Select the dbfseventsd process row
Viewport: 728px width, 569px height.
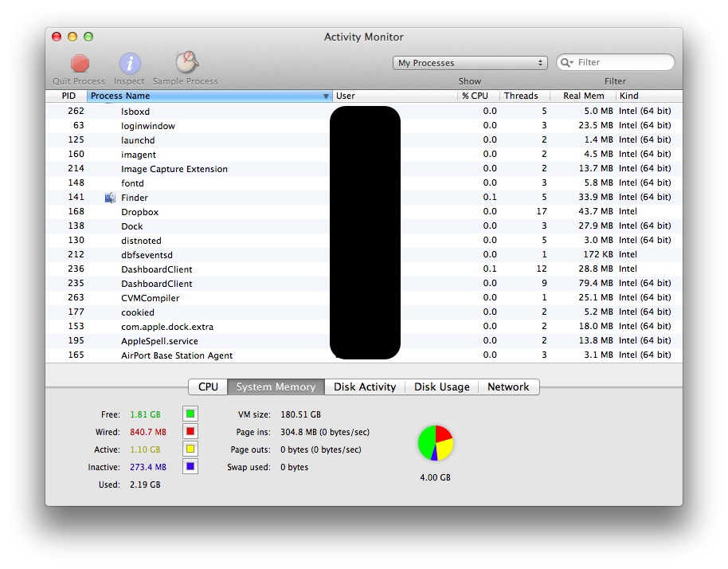coord(364,254)
